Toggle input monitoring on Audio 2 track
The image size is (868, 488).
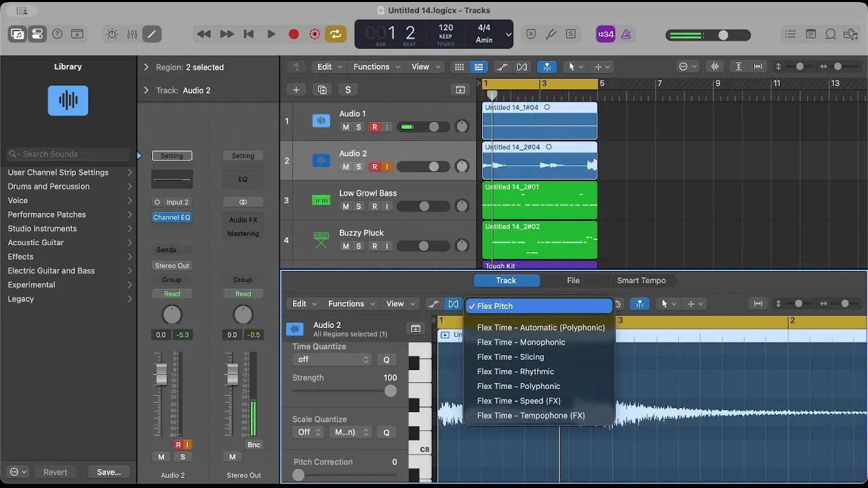pyautogui.click(x=387, y=167)
